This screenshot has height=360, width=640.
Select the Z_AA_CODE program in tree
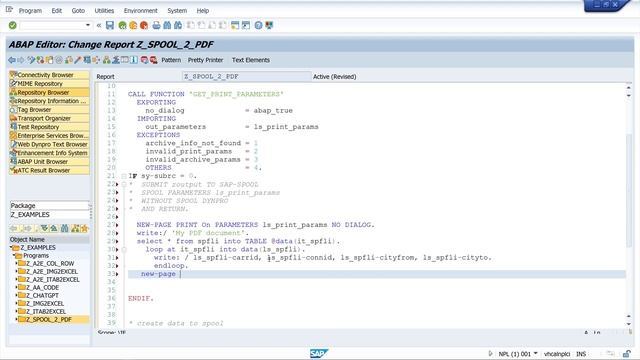point(42,287)
